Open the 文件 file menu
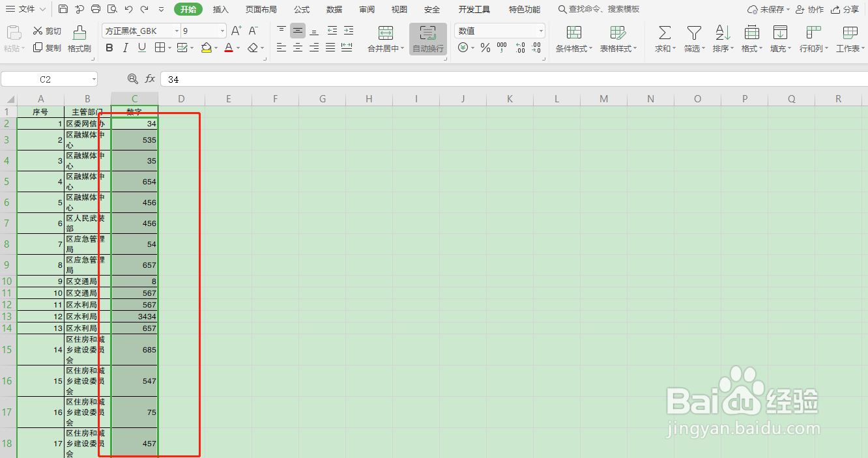The height and width of the screenshot is (458, 868). (x=26, y=9)
